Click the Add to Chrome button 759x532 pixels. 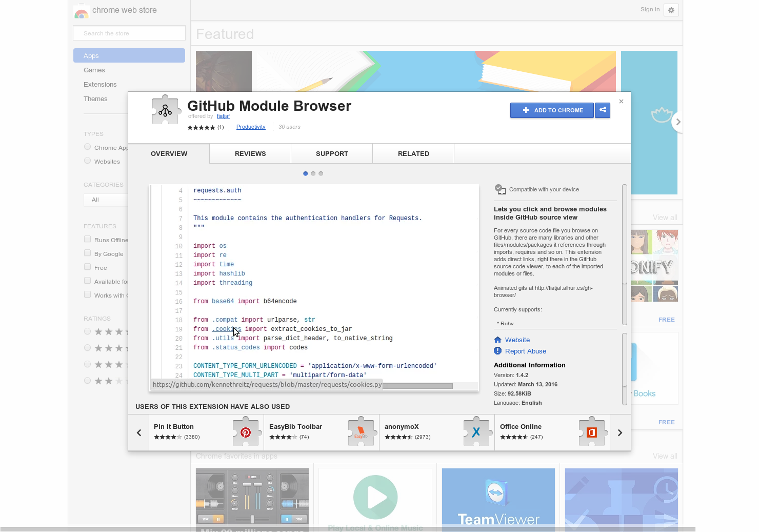click(x=552, y=110)
